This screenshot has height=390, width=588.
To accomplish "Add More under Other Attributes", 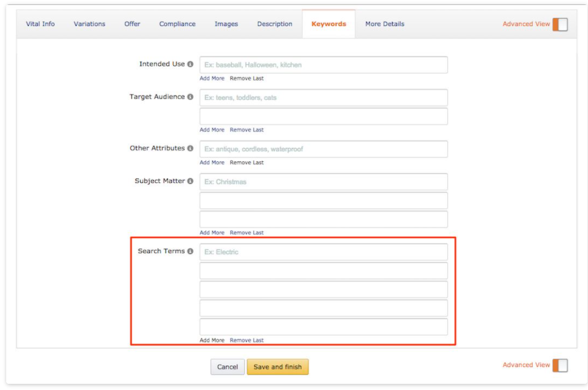I will point(212,162).
